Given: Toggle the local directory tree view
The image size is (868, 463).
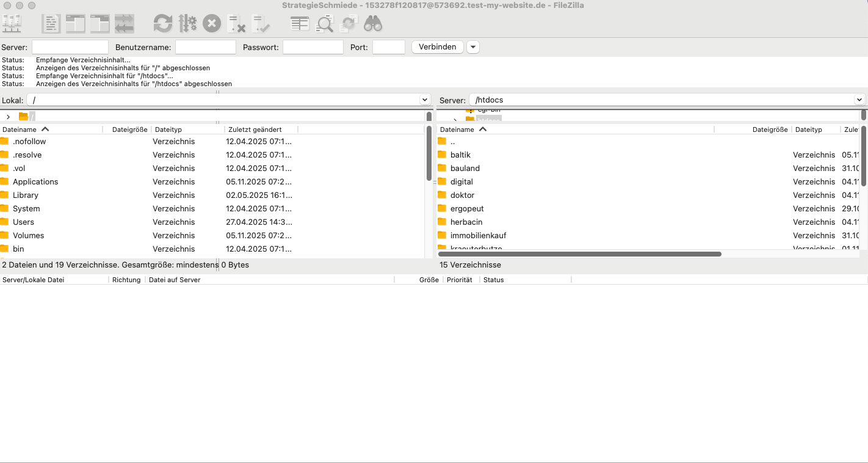Looking at the screenshot, I should (76, 24).
